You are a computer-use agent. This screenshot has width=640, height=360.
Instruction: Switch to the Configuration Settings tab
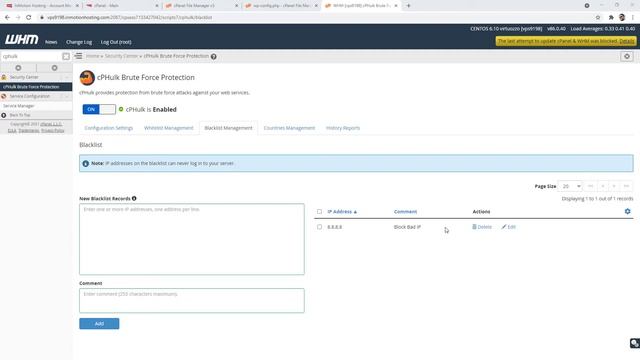[109, 128]
